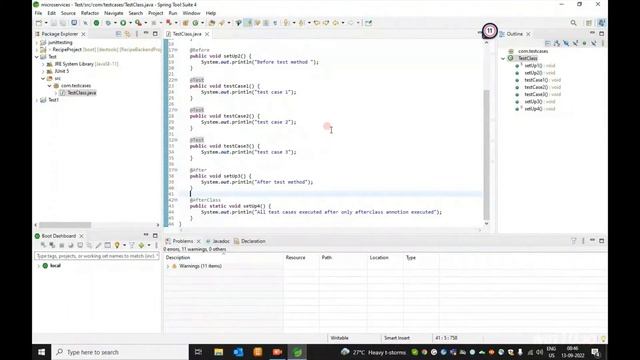Image resolution: width=640 pixels, height=360 pixels.
Task: Click the New file wizard icon in toolbar
Action: click(x=39, y=23)
